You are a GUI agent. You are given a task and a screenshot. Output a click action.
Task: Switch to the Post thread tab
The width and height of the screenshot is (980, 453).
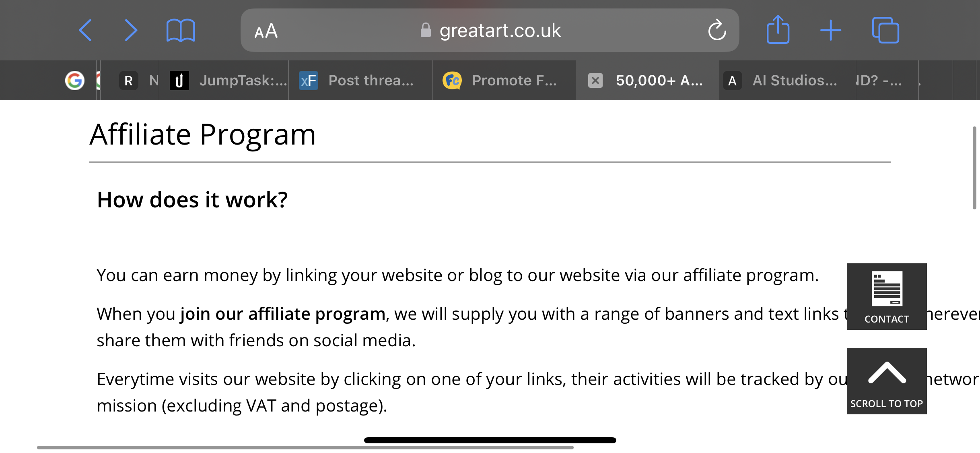point(360,81)
